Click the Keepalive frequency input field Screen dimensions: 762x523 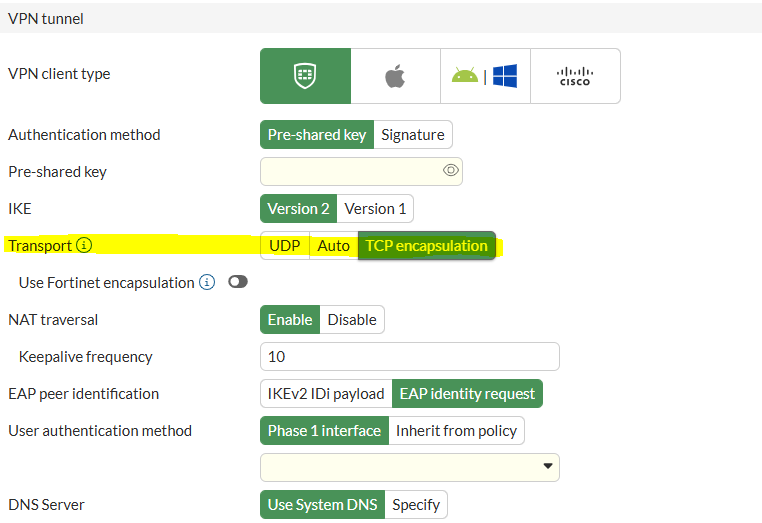pyautogui.click(x=410, y=357)
